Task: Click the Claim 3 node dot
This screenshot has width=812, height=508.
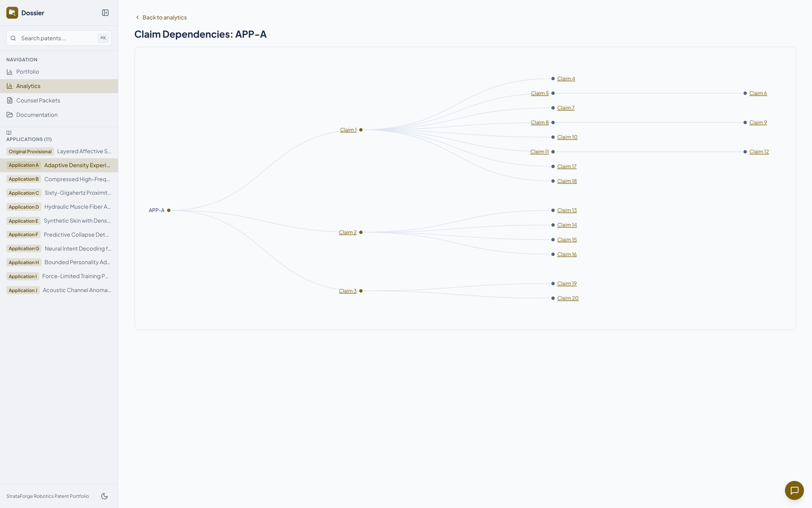Action: (x=361, y=291)
